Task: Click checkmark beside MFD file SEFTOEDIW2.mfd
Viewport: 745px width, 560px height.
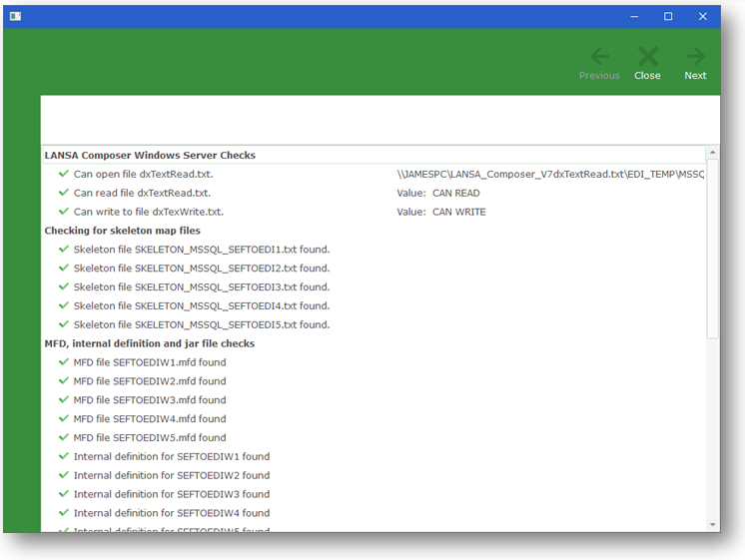Action: pos(64,380)
